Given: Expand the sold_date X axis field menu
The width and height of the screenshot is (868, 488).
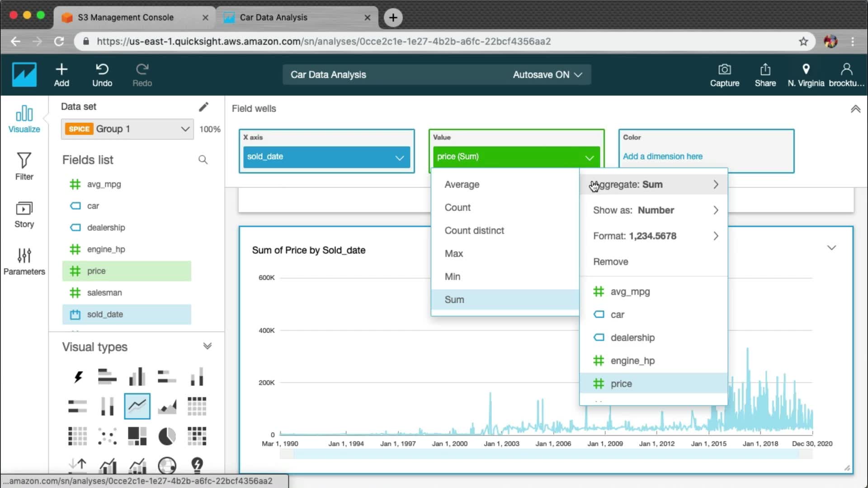Looking at the screenshot, I should click(x=399, y=157).
